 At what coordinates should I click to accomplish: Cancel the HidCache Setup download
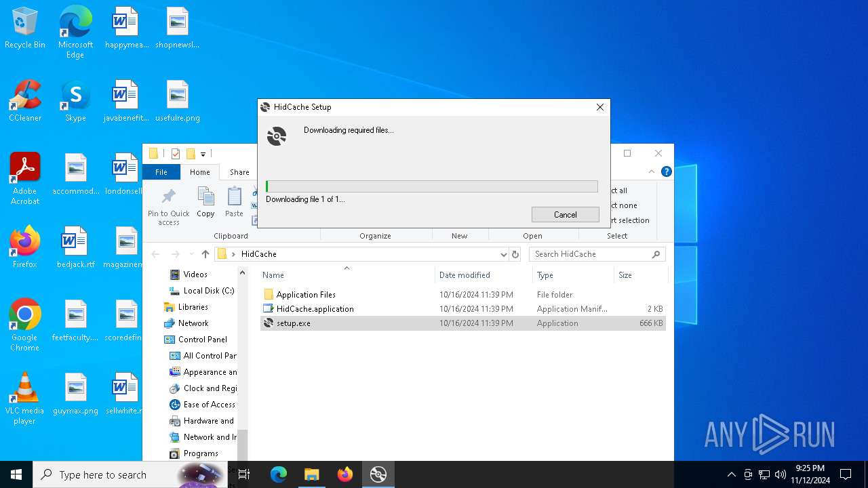566,214
